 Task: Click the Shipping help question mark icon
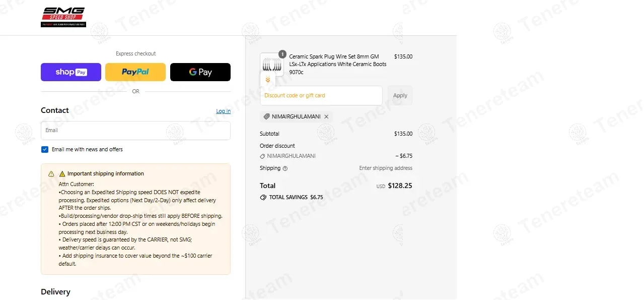click(285, 168)
